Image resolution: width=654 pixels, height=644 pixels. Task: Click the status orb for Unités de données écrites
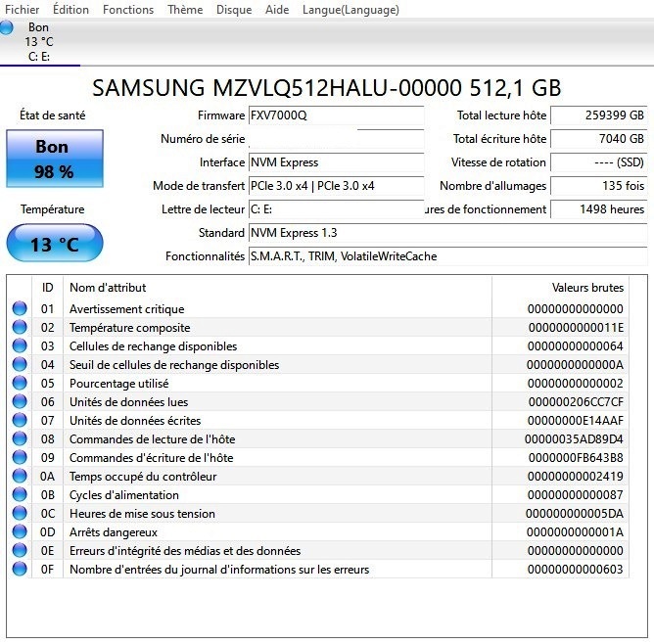(x=20, y=421)
